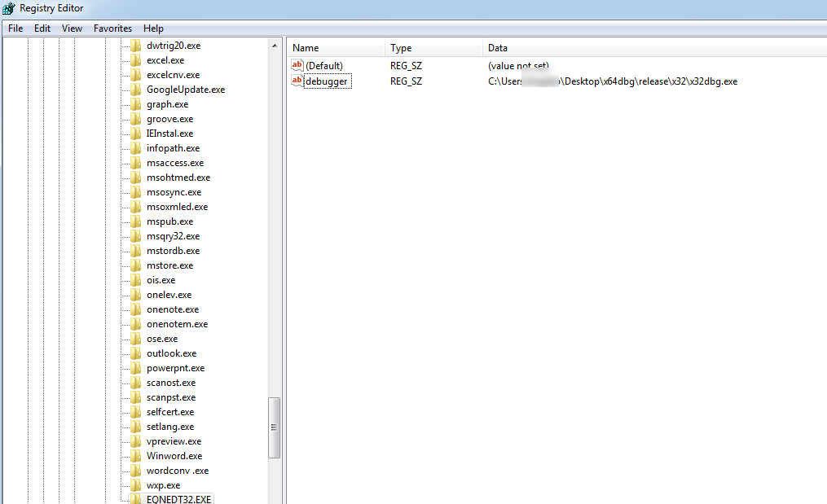
Task: Click the Registry Editor title bar icon
Action: [x=9, y=8]
